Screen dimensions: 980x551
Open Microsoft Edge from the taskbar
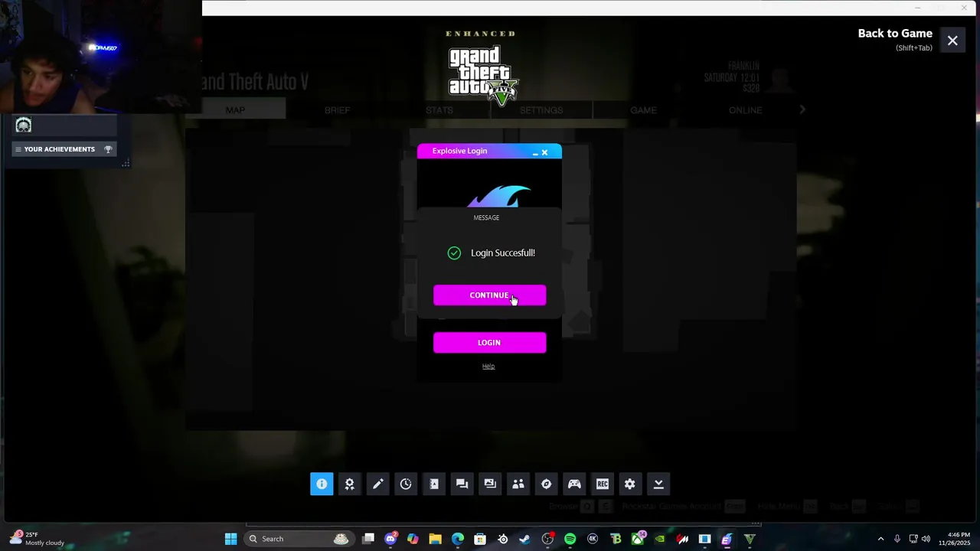[458, 539]
